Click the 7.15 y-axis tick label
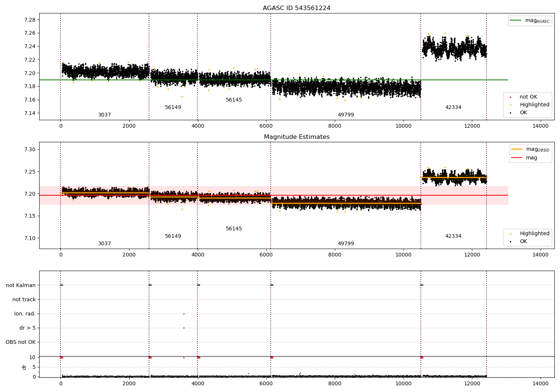 point(30,216)
